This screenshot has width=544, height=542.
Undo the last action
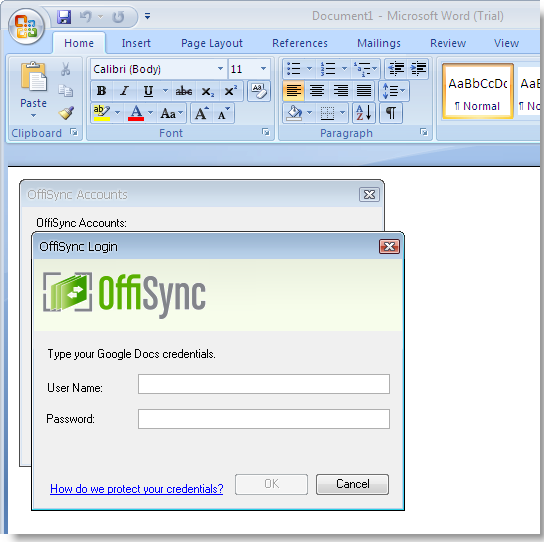[85, 16]
